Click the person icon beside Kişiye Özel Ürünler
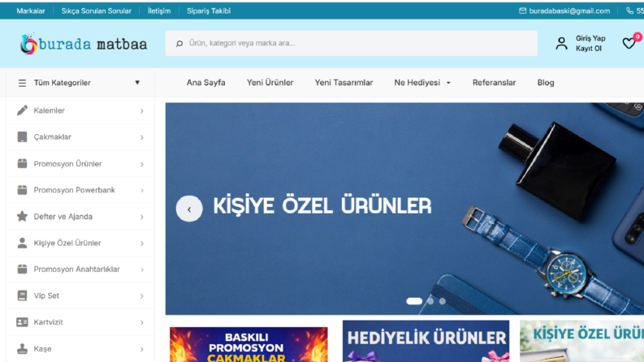The image size is (644, 362). [x=22, y=243]
